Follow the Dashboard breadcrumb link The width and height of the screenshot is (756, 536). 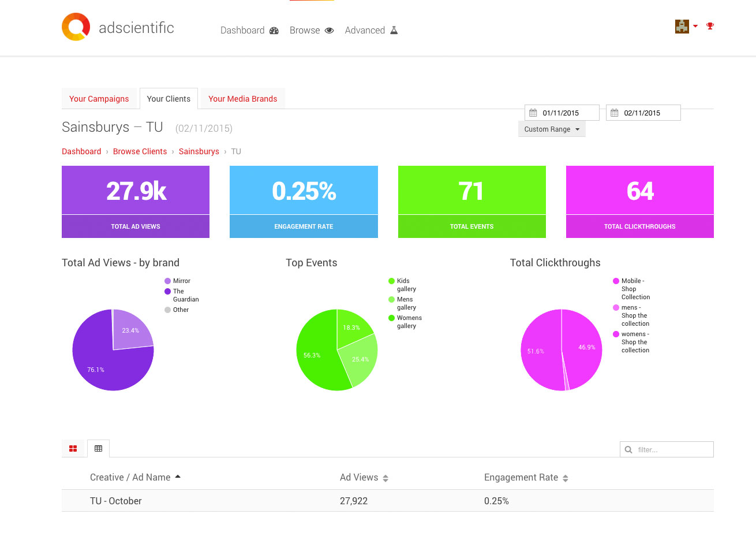tap(81, 151)
